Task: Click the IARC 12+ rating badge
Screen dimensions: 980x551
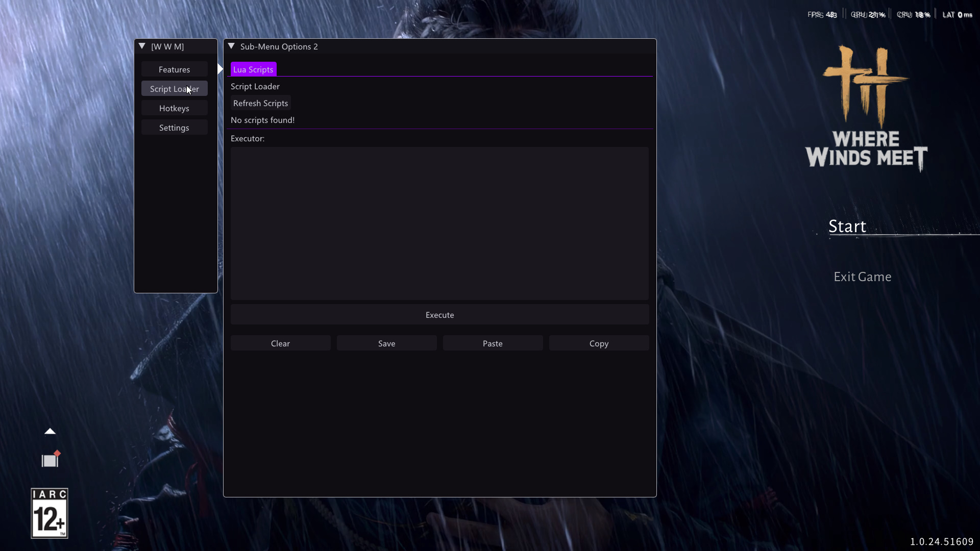Action: pos(50,513)
